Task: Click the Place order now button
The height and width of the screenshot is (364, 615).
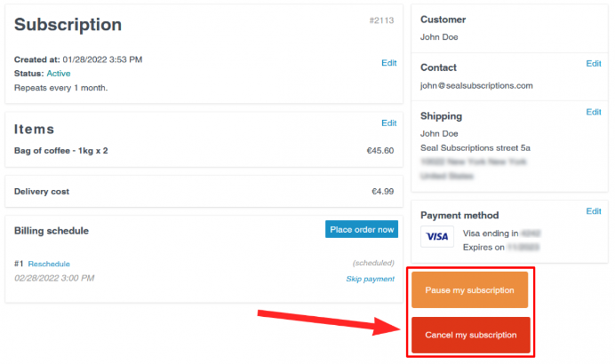Action: click(x=361, y=230)
